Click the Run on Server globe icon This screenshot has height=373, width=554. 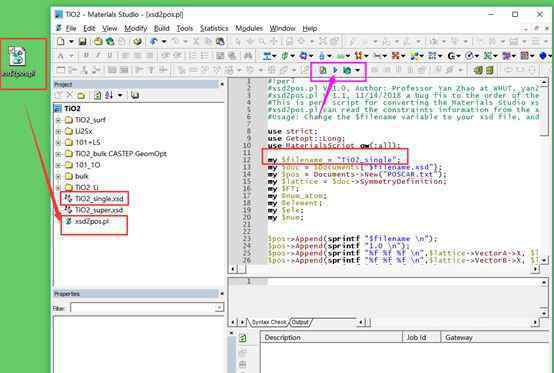point(347,70)
